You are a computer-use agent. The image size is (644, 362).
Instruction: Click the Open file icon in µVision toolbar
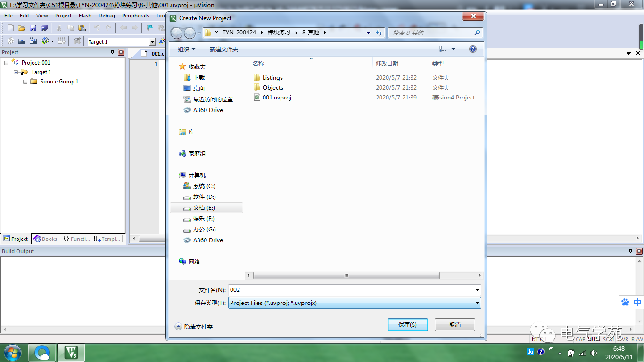point(22,28)
